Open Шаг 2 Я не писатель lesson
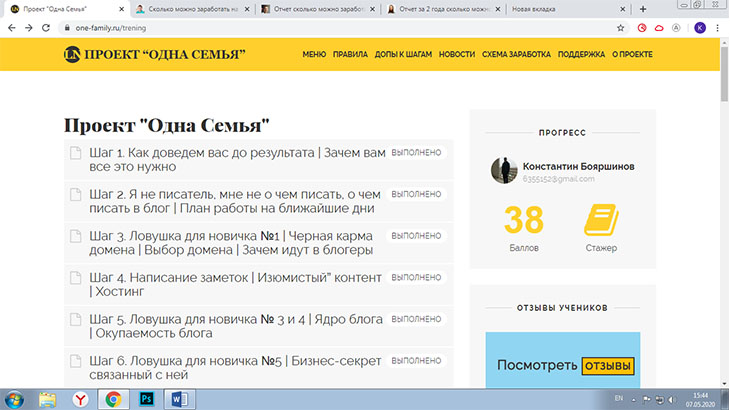The height and width of the screenshot is (410, 730). point(235,201)
